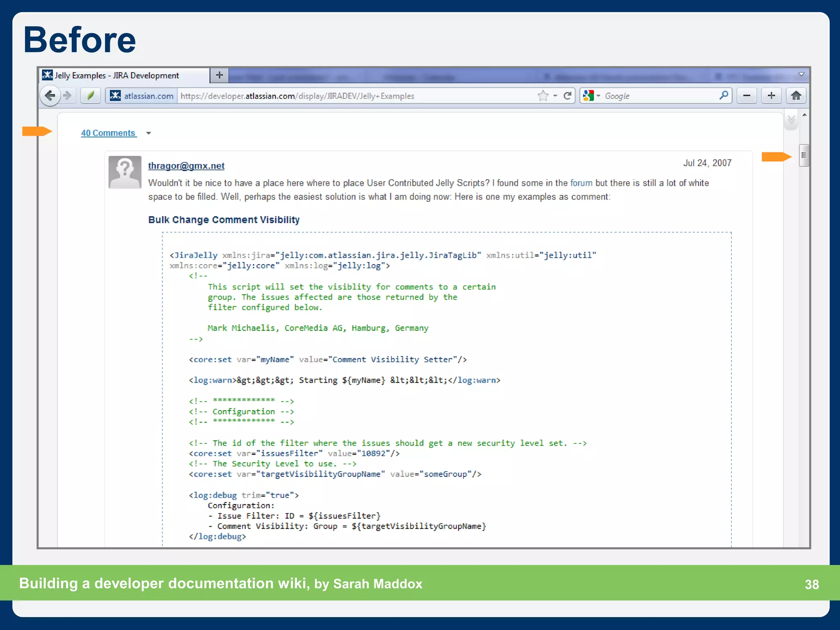Zoom in with the plus toolbar button
840x630 pixels.
(x=771, y=96)
